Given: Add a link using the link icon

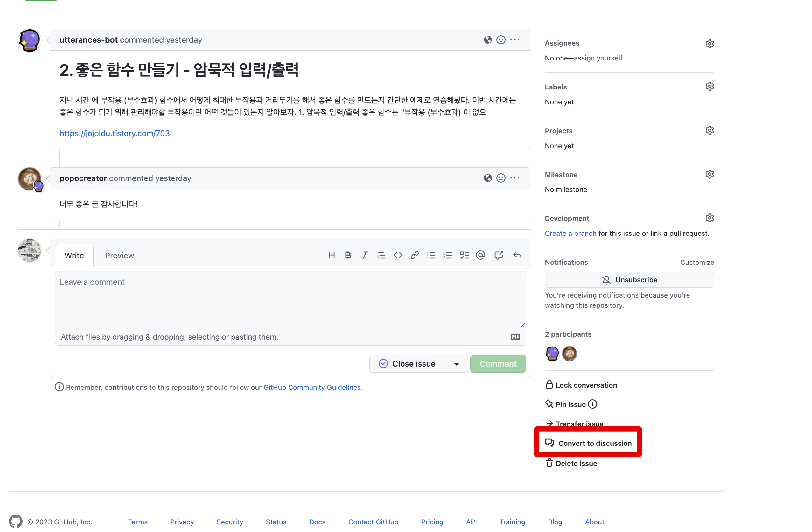Looking at the screenshot, I should tap(414, 255).
